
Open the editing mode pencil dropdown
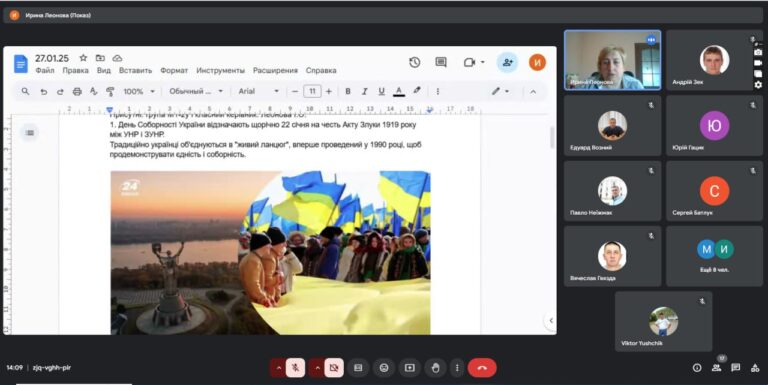tap(500, 91)
